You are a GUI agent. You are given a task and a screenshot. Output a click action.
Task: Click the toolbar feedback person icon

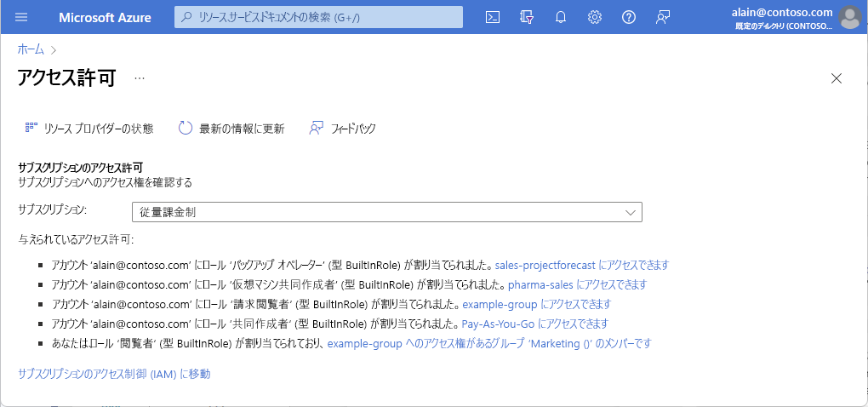pyautogui.click(x=316, y=129)
